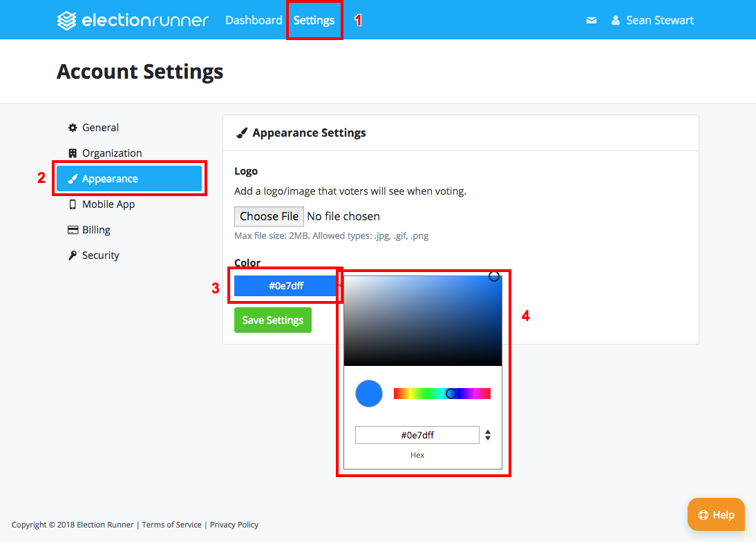Open the Privacy Policy link
Image resolution: width=756 pixels, height=542 pixels.
[x=234, y=525]
